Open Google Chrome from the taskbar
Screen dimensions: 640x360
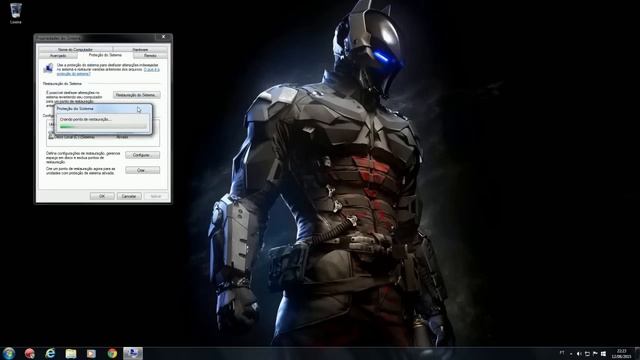pos(112,353)
